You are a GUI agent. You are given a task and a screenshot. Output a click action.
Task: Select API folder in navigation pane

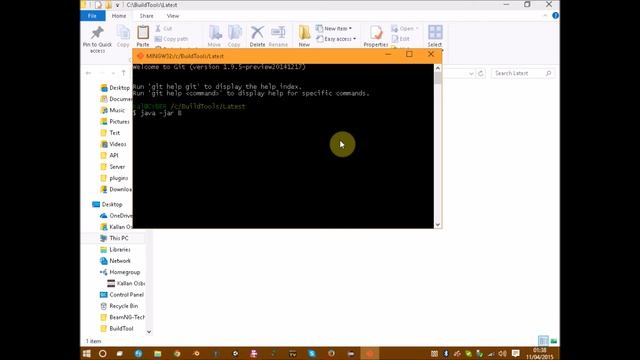click(x=109, y=156)
